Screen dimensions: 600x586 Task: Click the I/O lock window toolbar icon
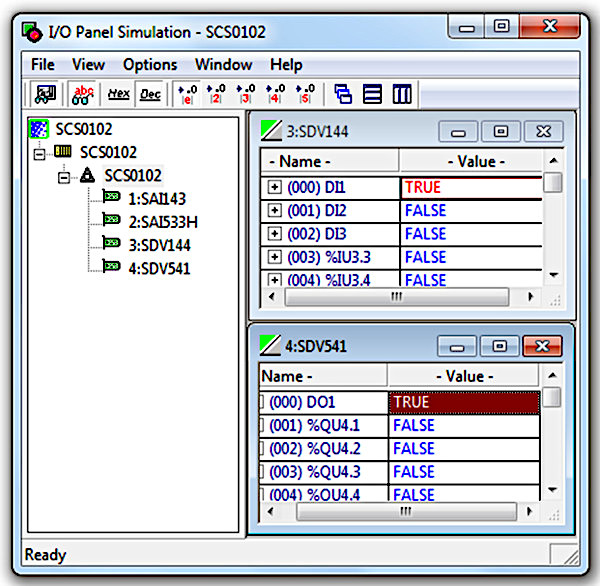click(x=45, y=94)
